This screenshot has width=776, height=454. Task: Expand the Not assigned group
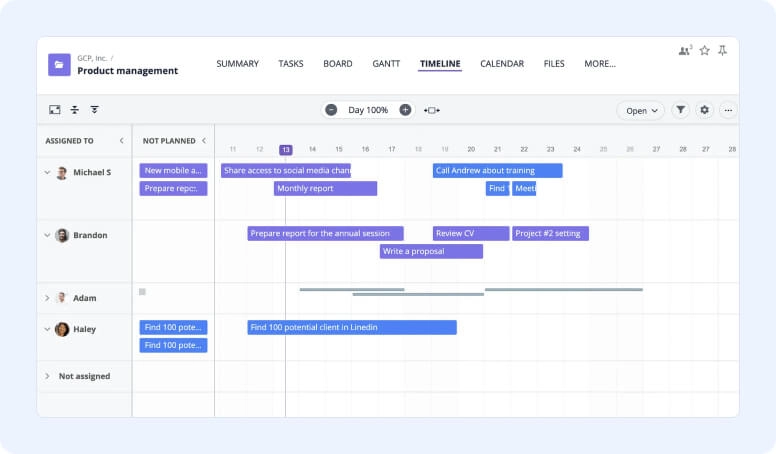coord(47,377)
